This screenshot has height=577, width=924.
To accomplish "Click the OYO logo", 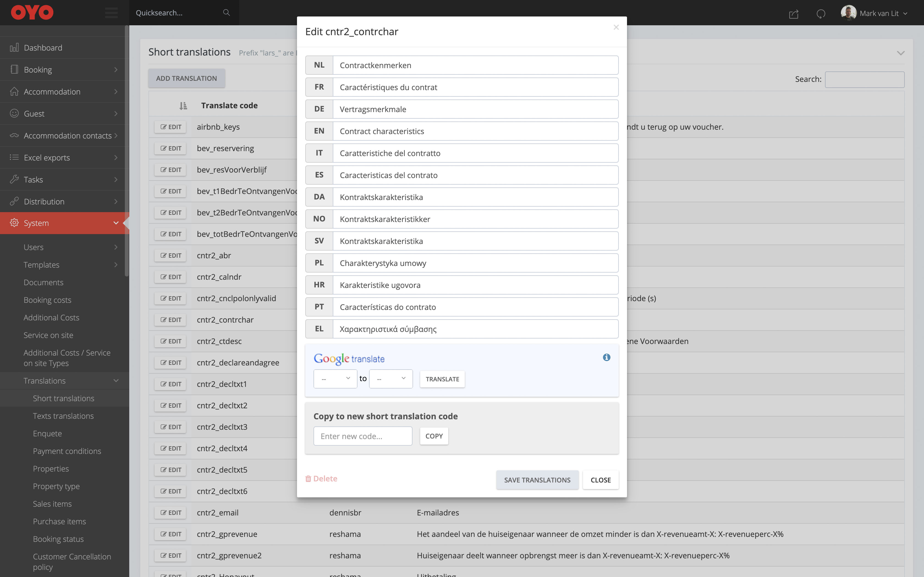I will click(32, 13).
